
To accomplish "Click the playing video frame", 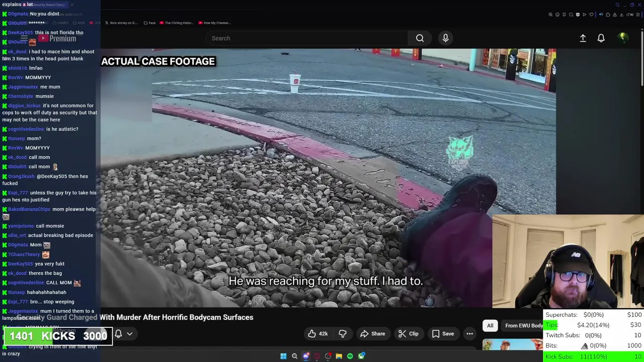I will coord(328,178).
